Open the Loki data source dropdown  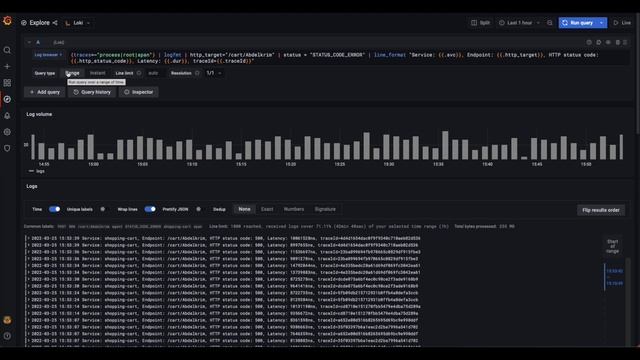click(x=78, y=23)
